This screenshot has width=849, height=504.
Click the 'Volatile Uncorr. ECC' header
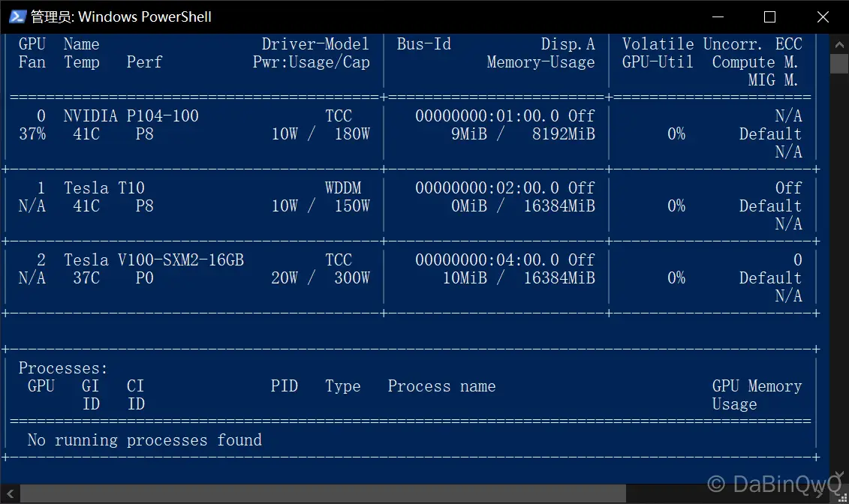pyautogui.click(x=712, y=43)
